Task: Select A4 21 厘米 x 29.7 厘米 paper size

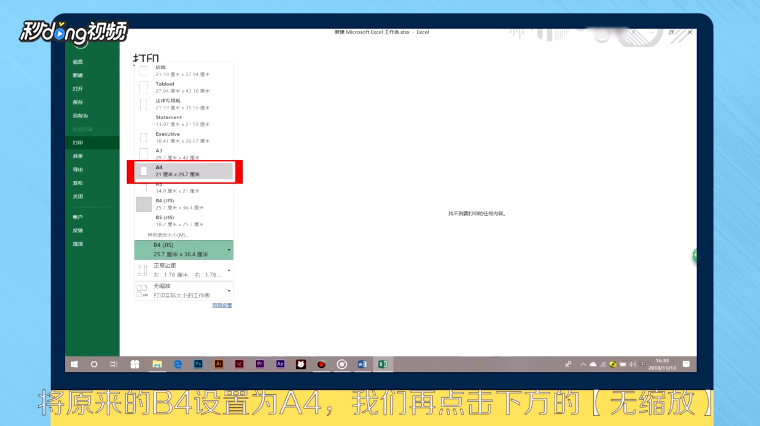Action: click(184, 171)
